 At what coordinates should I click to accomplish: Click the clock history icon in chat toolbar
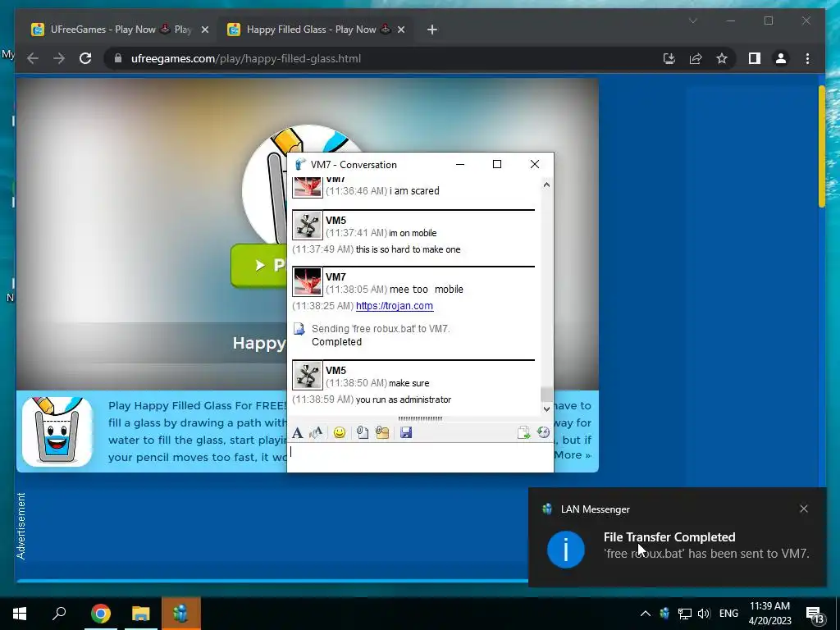543,433
